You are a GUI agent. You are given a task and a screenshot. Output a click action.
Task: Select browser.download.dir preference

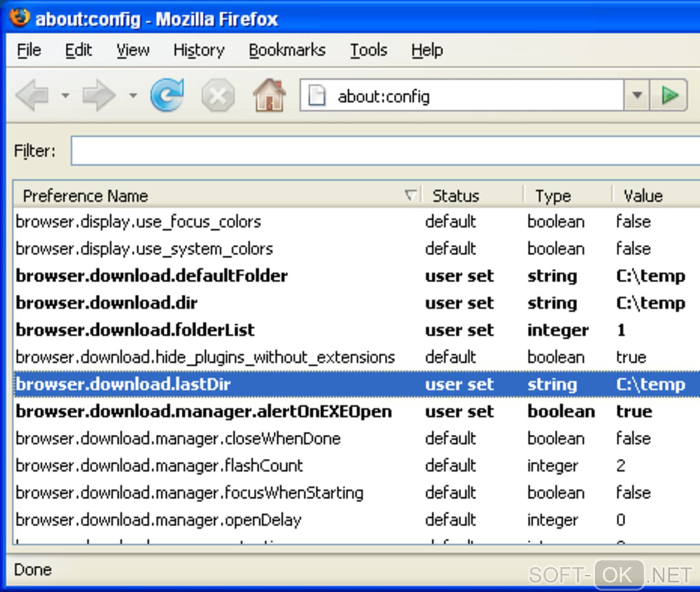(x=106, y=303)
